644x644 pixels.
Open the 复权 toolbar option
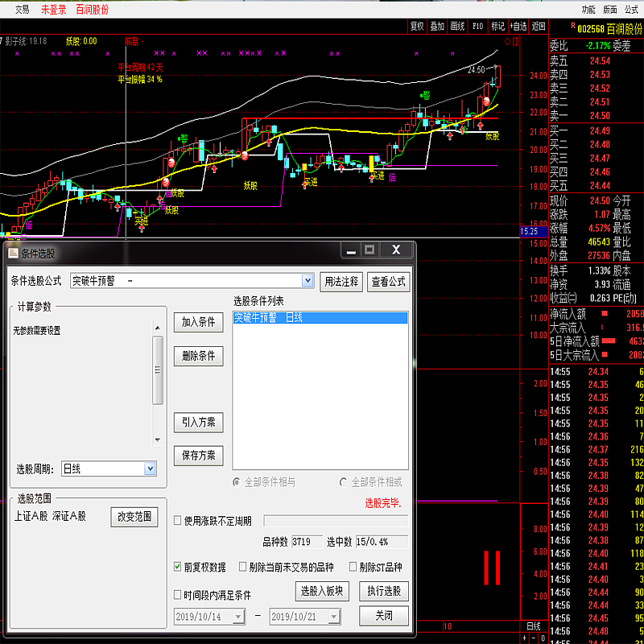pyautogui.click(x=417, y=27)
